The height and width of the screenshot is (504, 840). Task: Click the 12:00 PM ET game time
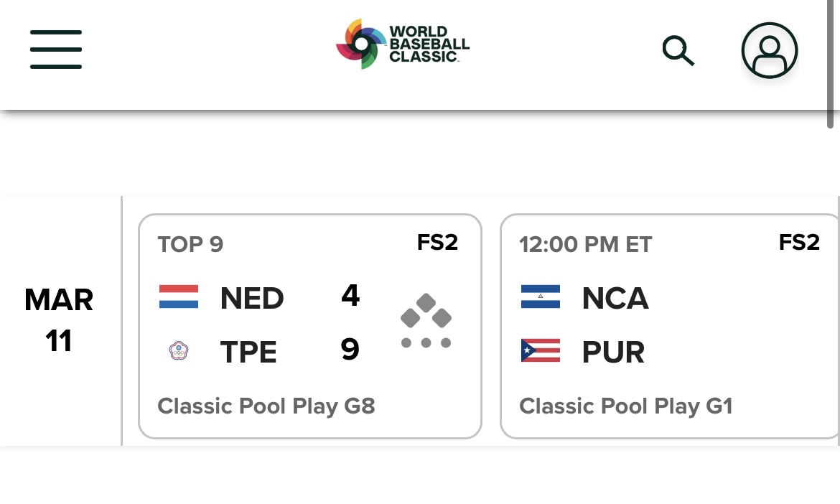(586, 244)
